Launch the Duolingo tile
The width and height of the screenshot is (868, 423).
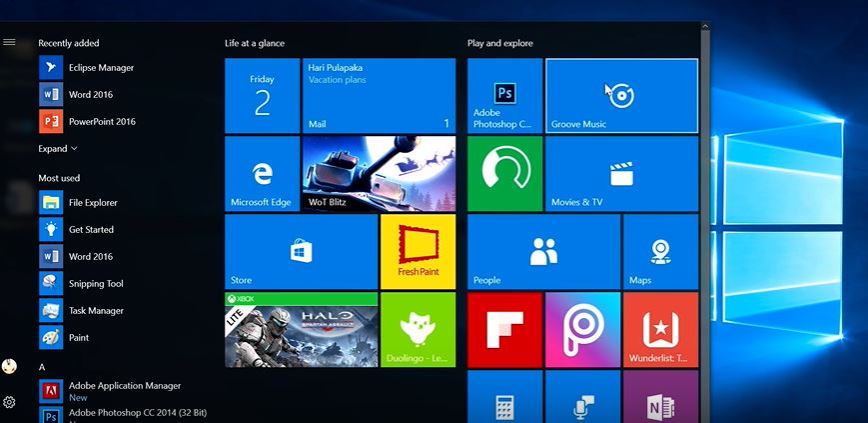coord(418,329)
